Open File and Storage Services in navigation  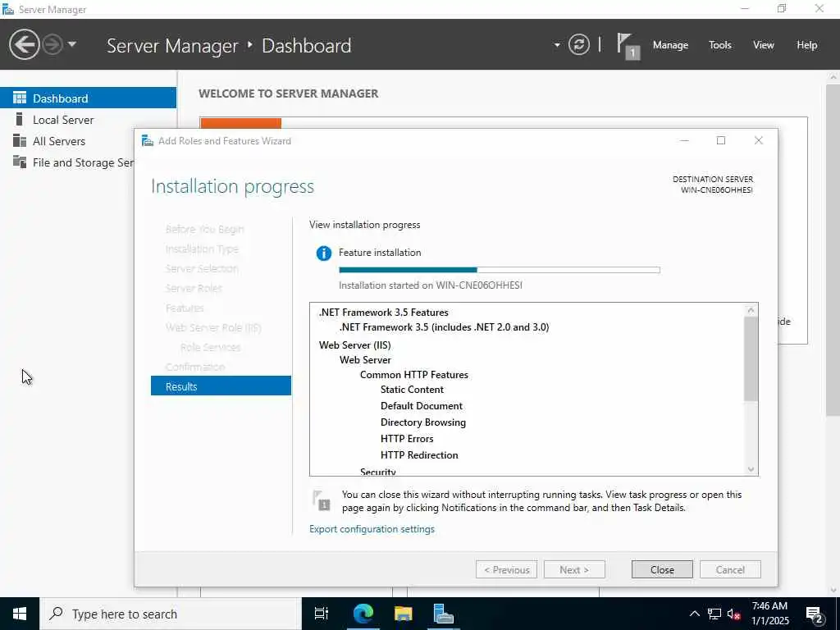(67, 162)
